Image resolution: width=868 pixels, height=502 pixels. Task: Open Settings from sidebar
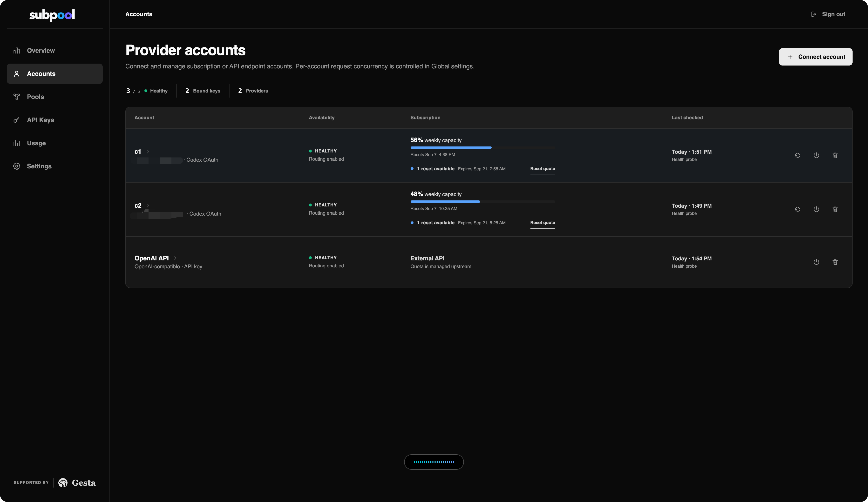[55, 166]
